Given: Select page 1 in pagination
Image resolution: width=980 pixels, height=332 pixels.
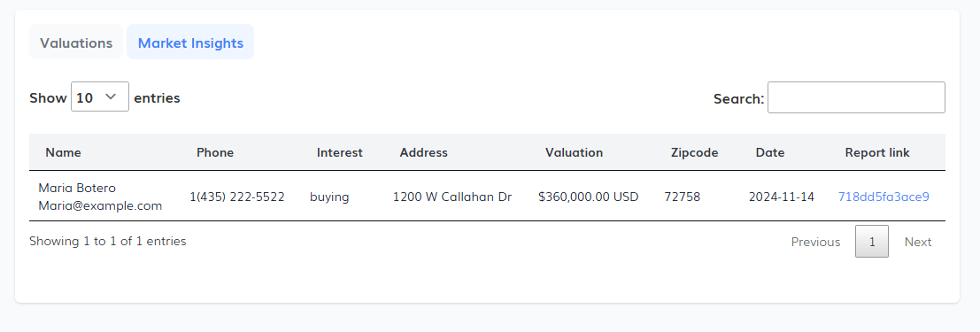Looking at the screenshot, I should [872, 242].
